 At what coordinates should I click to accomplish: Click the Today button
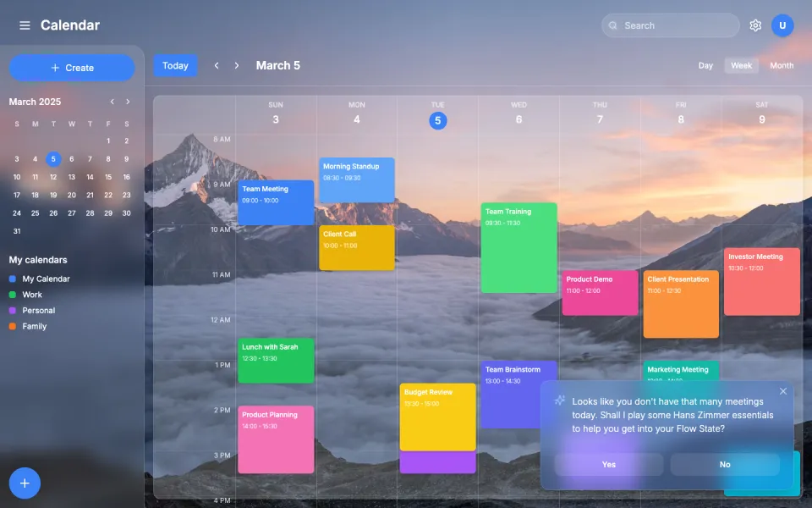[175, 65]
